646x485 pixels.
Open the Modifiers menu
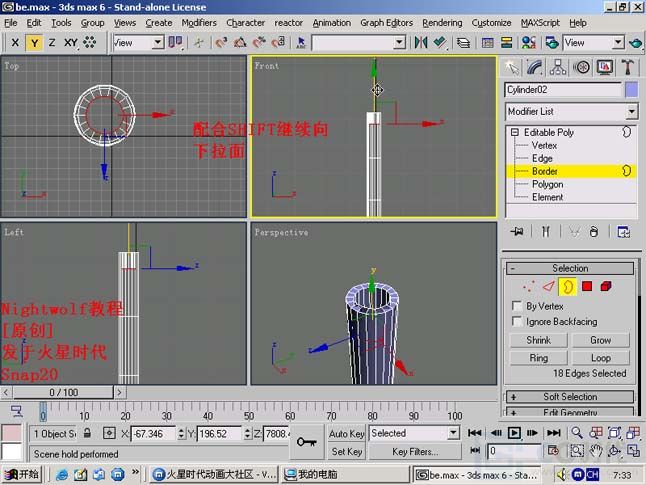click(x=199, y=23)
